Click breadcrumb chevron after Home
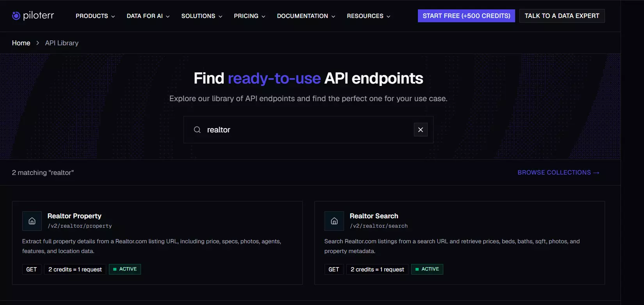The width and height of the screenshot is (644, 305). tap(38, 43)
